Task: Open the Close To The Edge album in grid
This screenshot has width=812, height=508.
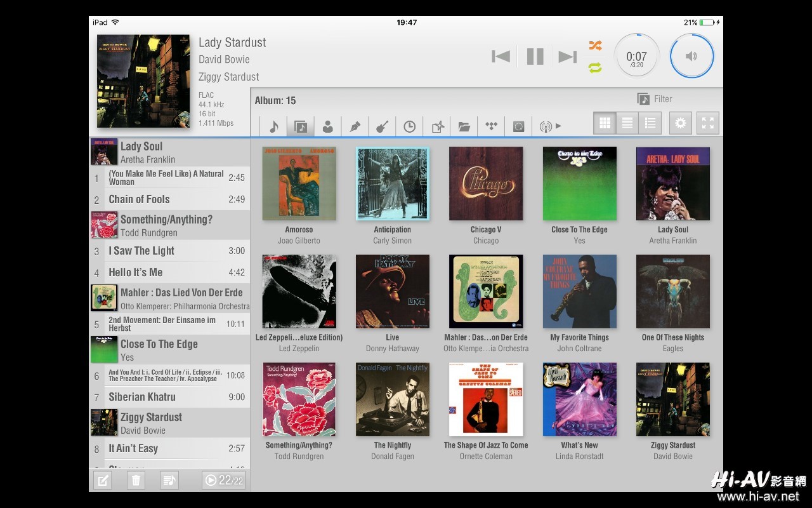Action: click(579, 184)
